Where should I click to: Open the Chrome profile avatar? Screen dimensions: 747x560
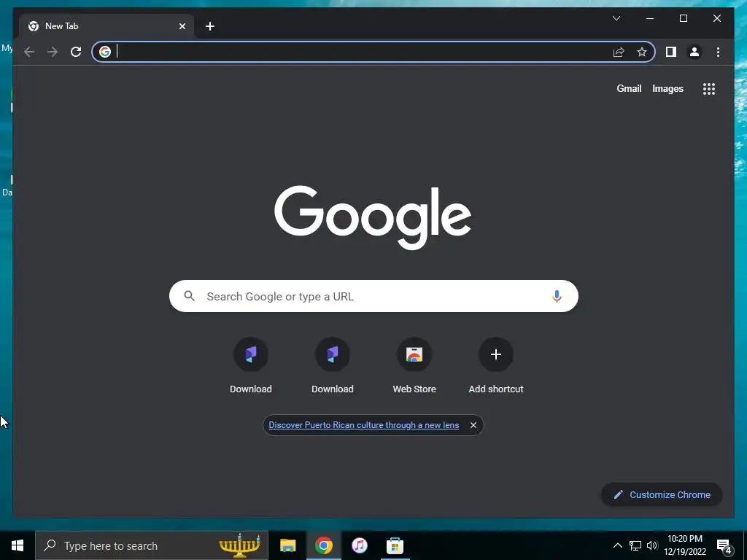point(694,52)
